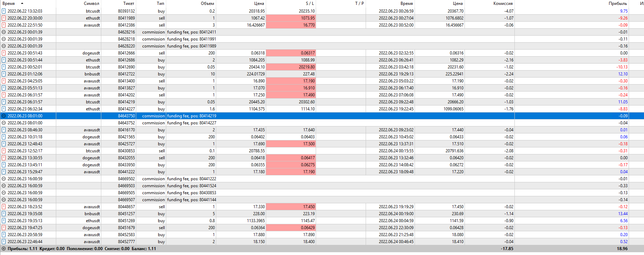Click the close time 2022.06.23 19:29:13
The image size is (644, 255).
click(x=396, y=74)
